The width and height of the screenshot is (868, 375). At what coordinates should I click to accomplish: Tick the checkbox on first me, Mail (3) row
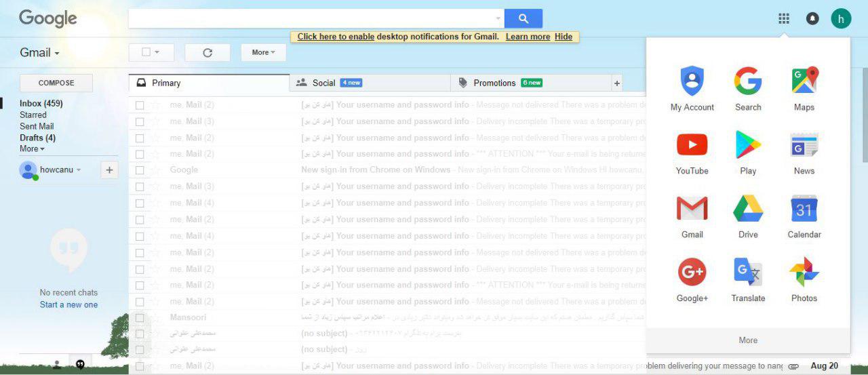(140, 121)
